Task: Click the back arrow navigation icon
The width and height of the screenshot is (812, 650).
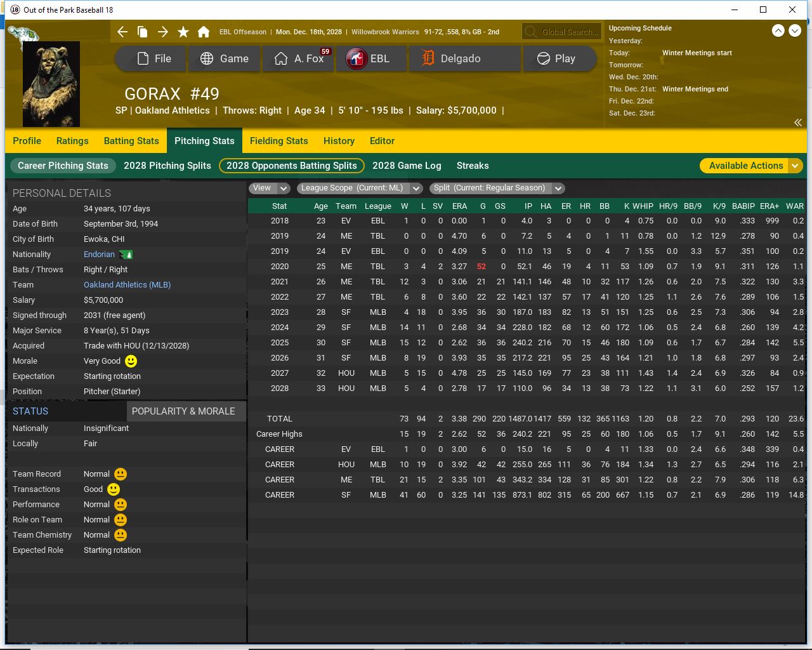Action: coord(122,32)
